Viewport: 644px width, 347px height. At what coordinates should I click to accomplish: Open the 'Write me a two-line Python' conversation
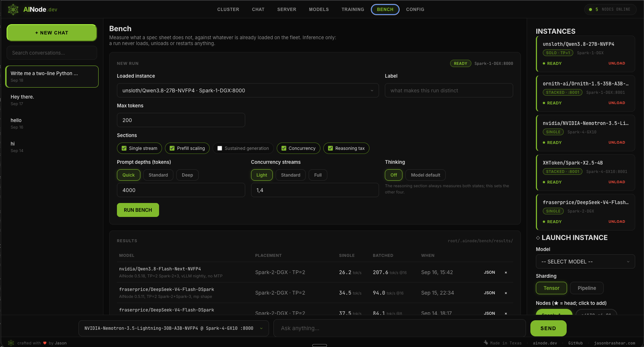52,77
